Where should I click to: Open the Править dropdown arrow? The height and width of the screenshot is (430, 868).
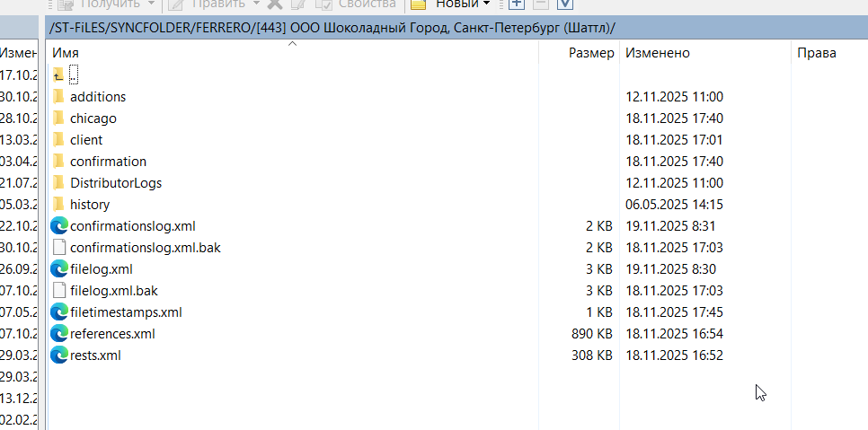[x=256, y=4]
